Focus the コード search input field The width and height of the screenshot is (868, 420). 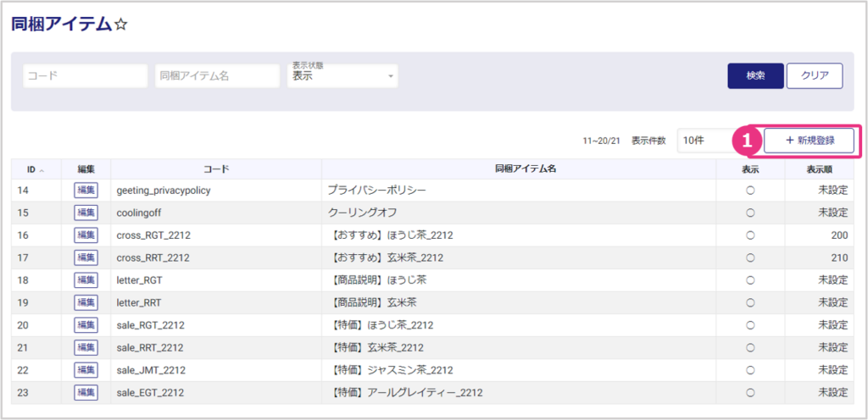(x=86, y=75)
